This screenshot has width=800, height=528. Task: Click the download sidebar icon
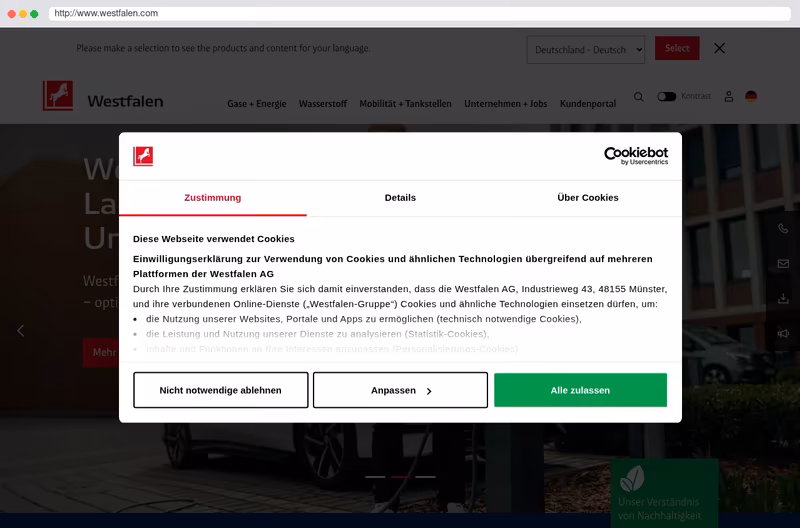[783, 298]
